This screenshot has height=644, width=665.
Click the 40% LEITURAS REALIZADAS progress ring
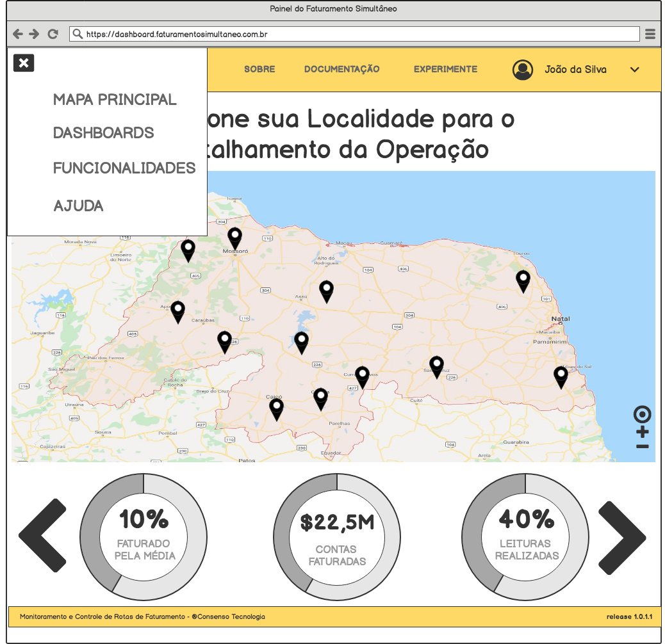coord(525,536)
